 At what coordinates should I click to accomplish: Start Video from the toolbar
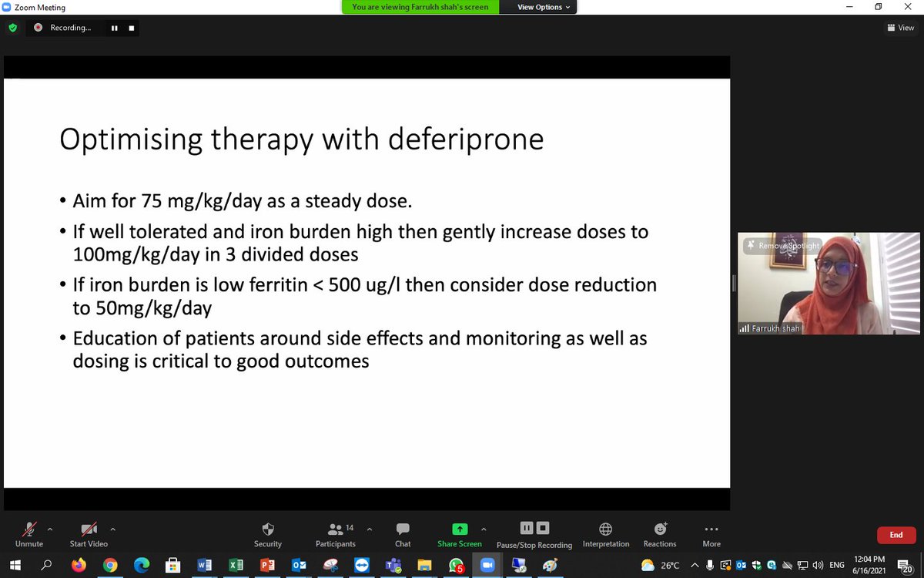pos(89,533)
